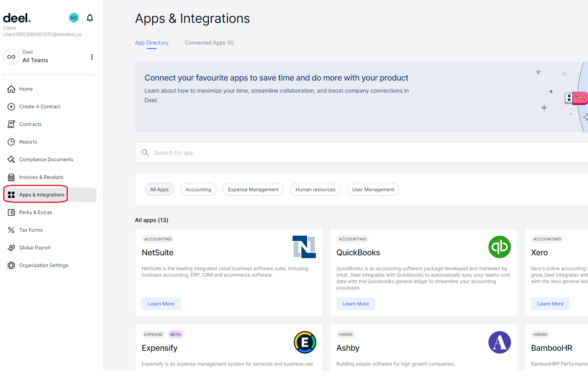Select the User Management filter chip
Screen dimensions: 588x378
pyautogui.click(x=373, y=189)
